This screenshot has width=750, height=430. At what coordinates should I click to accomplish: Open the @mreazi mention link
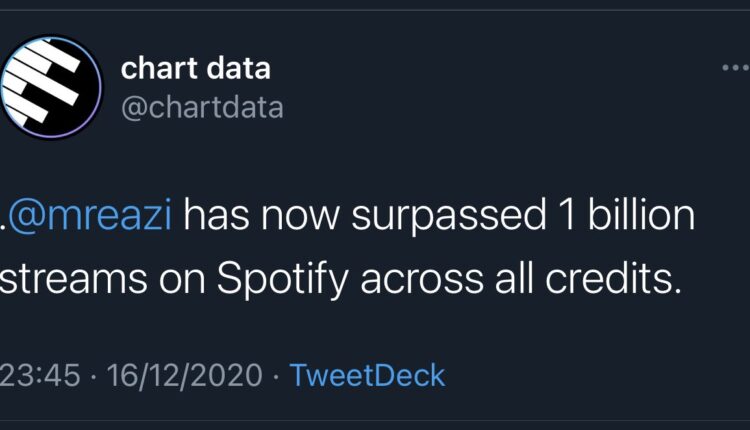[90, 216]
